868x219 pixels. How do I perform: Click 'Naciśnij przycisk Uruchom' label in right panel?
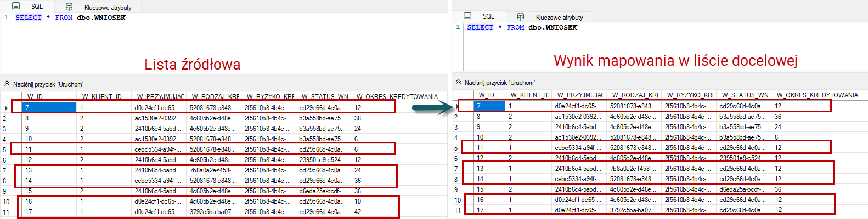point(500,83)
